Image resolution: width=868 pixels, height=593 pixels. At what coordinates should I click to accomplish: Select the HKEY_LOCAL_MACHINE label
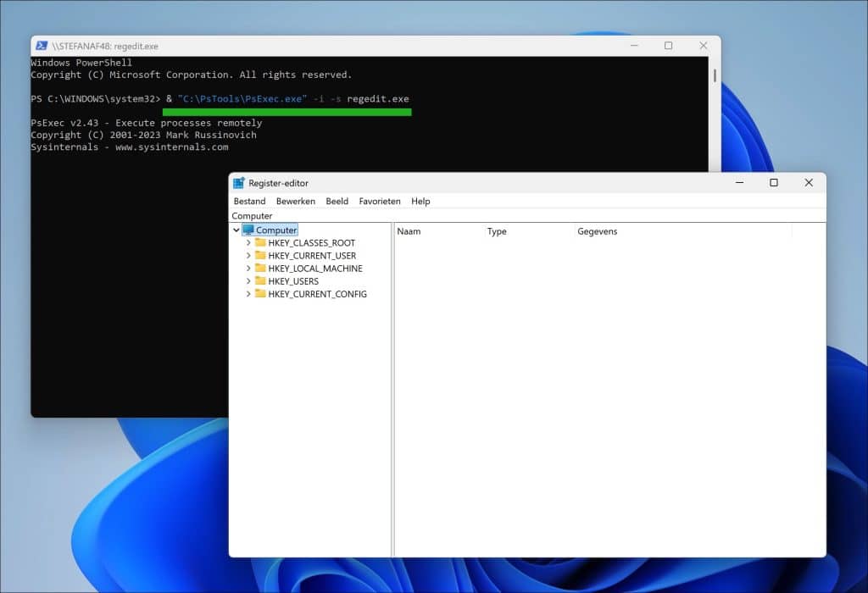315,269
